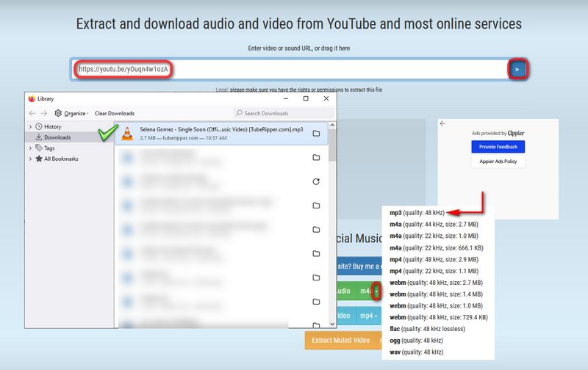
Task: Click the retry icon on the third download
Action: pyautogui.click(x=316, y=181)
